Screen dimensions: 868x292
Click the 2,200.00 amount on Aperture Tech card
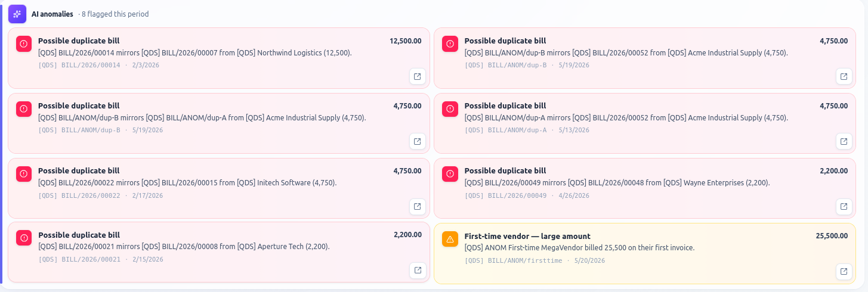(x=407, y=235)
